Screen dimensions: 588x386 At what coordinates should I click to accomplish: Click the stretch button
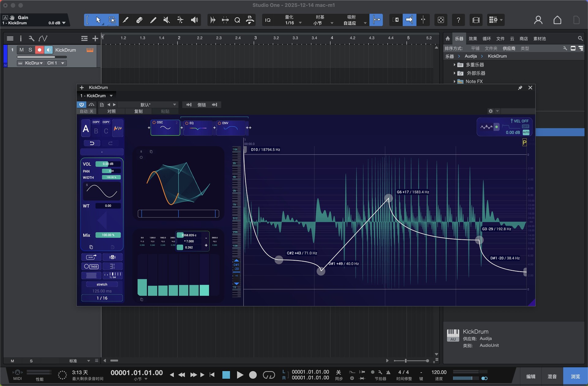102,285
